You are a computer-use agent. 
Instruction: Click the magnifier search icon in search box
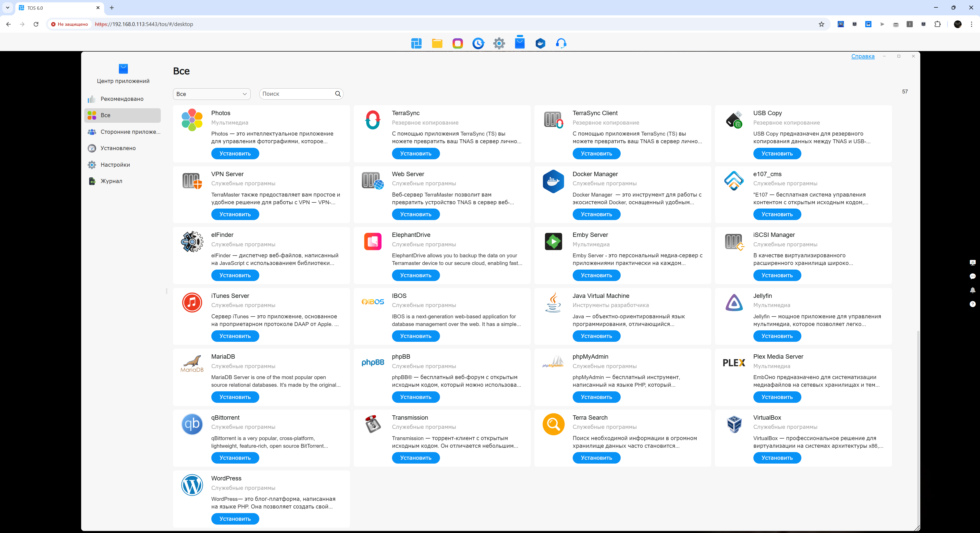click(x=338, y=94)
